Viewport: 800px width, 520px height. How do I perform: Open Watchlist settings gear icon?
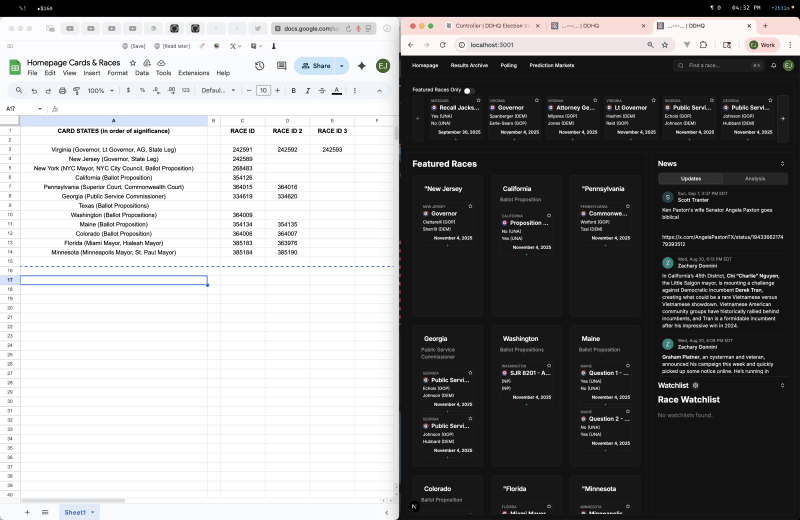(x=695, y=385)
